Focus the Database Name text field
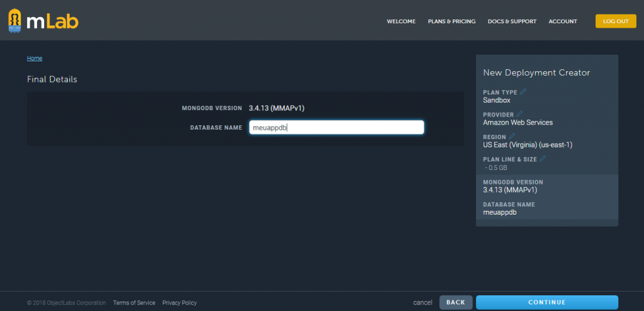 pyautogui.click(x=336, y=128)
